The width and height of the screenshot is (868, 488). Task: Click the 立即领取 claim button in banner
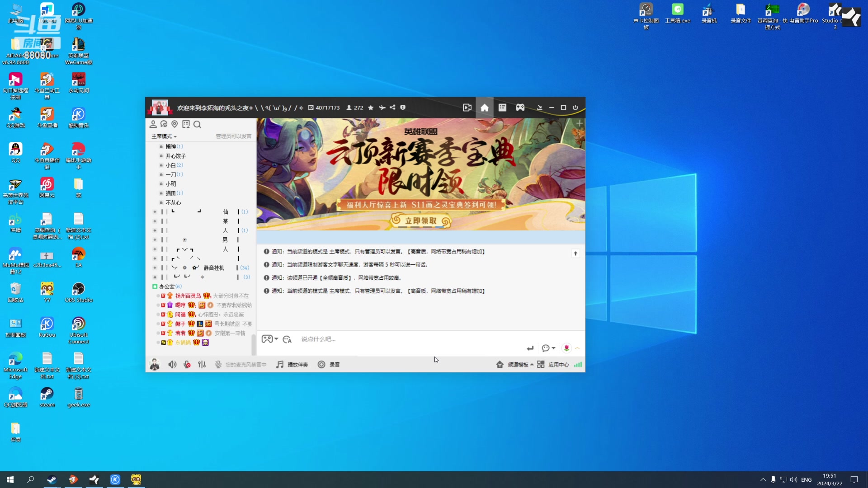[x=420, y=221]
